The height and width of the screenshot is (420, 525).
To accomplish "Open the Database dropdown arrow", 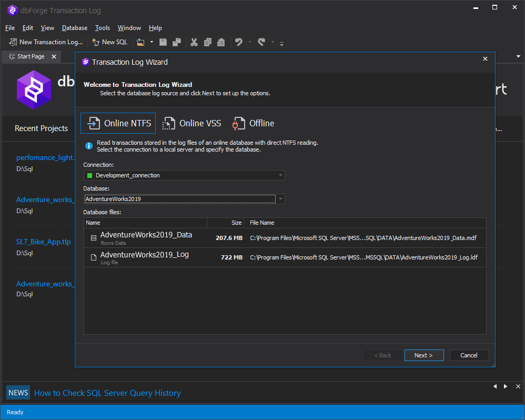I will pyautogui.click(x=280, y=199).
